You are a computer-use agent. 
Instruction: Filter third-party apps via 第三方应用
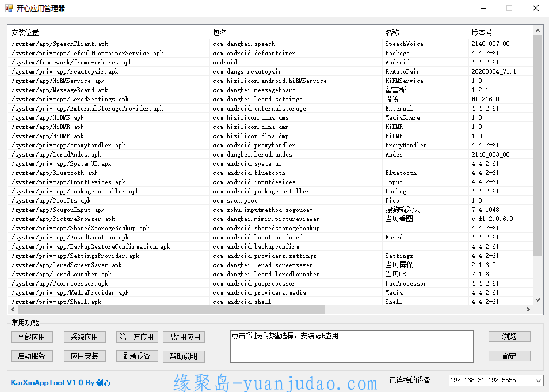137,337
